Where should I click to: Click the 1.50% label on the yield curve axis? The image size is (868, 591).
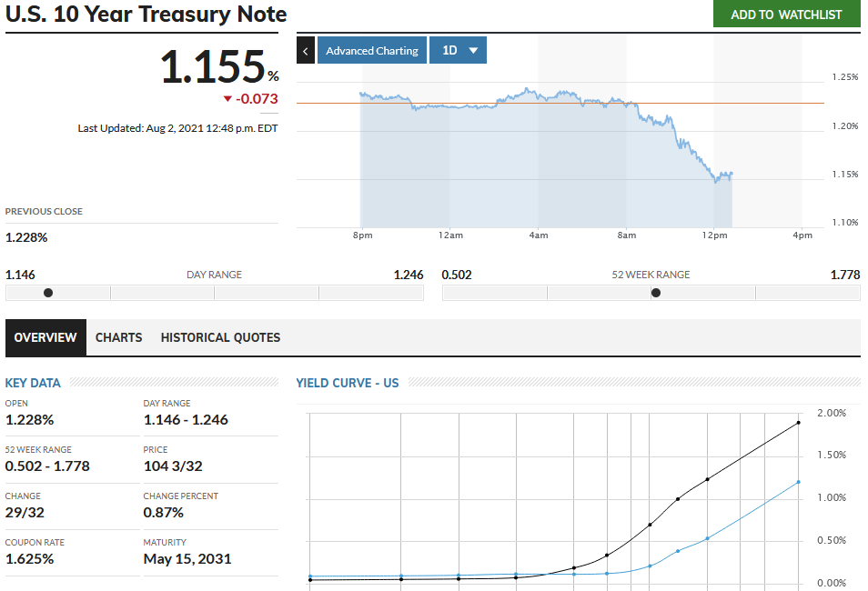pos(832,455)
